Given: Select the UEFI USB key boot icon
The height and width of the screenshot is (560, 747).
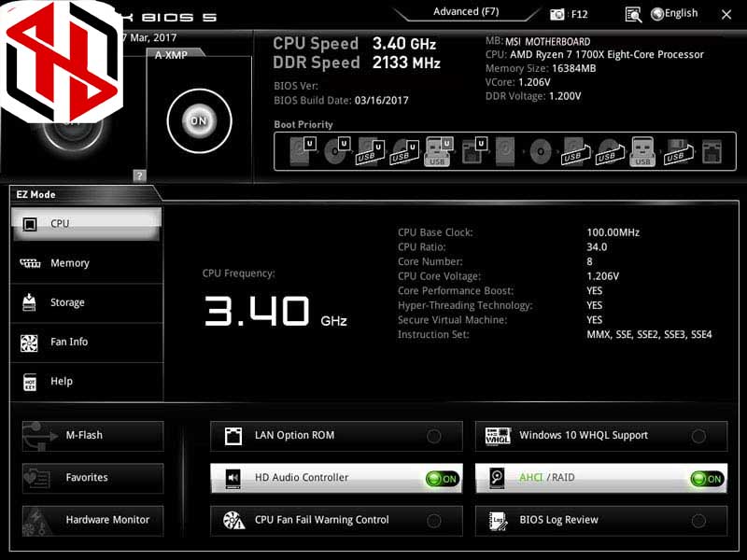Looking at the screenshot, I should (x=438, y=151).
